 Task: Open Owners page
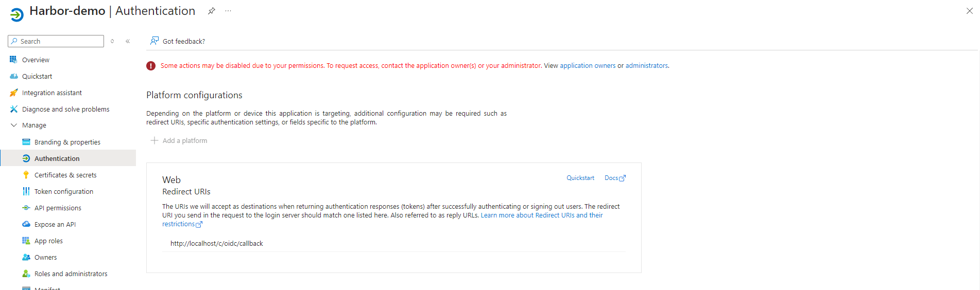(x=46, y=258)
